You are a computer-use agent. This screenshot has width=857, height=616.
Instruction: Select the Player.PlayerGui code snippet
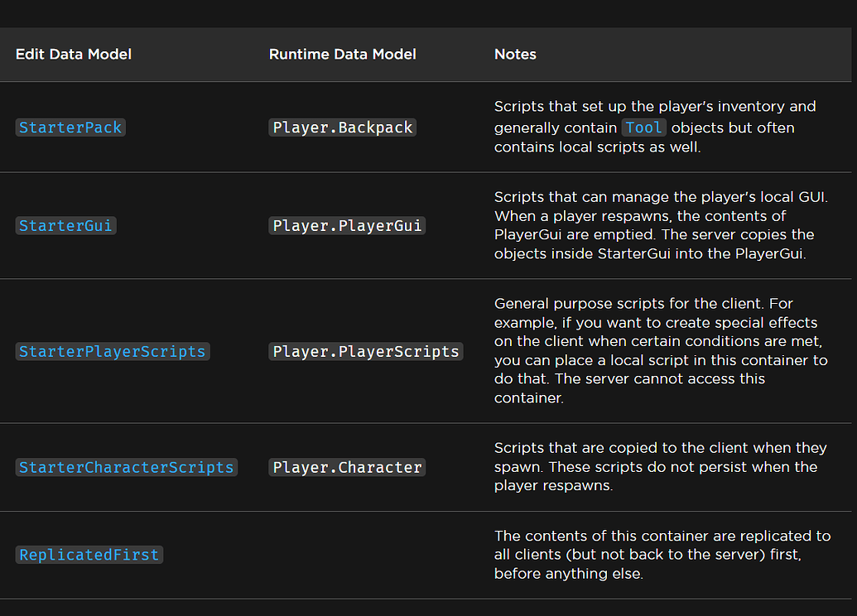click(346, 224)
